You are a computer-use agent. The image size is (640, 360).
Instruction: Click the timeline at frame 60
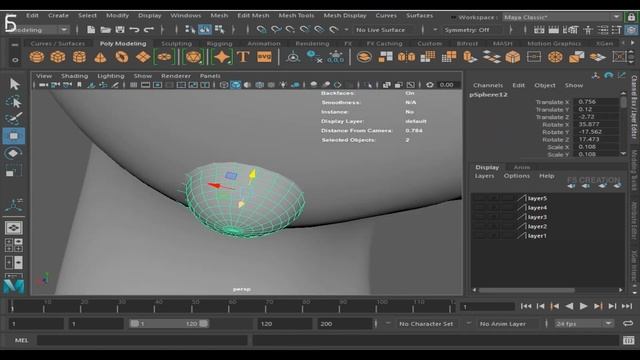tap(232, 306)
